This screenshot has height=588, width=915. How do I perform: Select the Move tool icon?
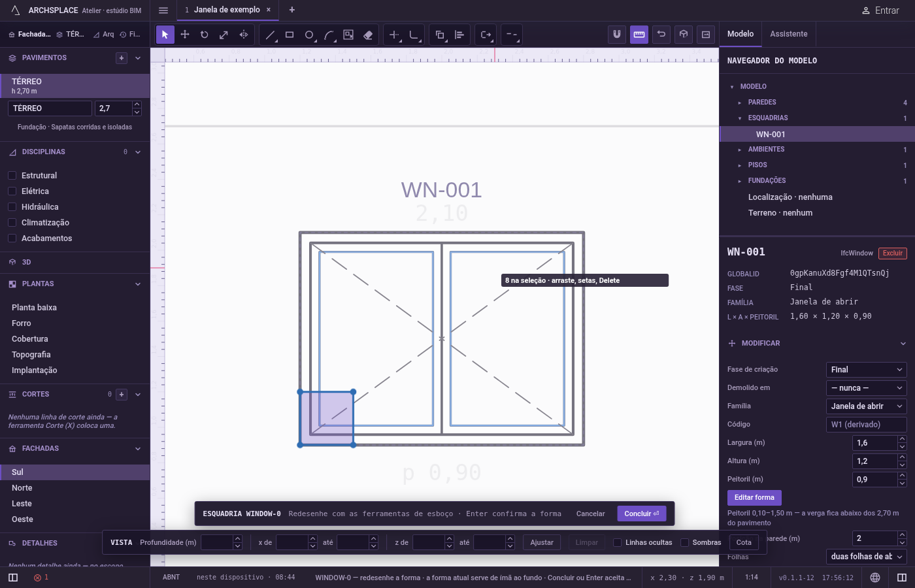click(x=185, y=35)
